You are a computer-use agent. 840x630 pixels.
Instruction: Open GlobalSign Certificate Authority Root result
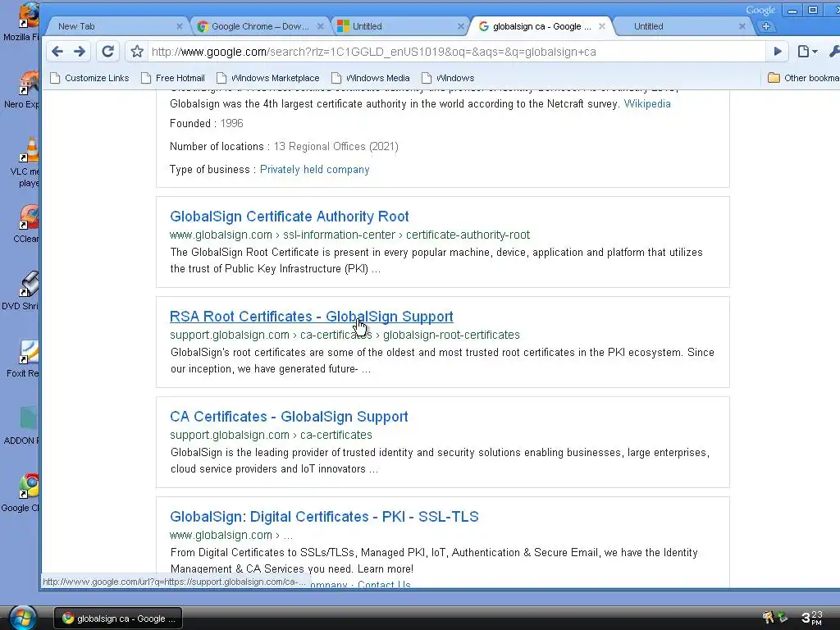point(290,217)
